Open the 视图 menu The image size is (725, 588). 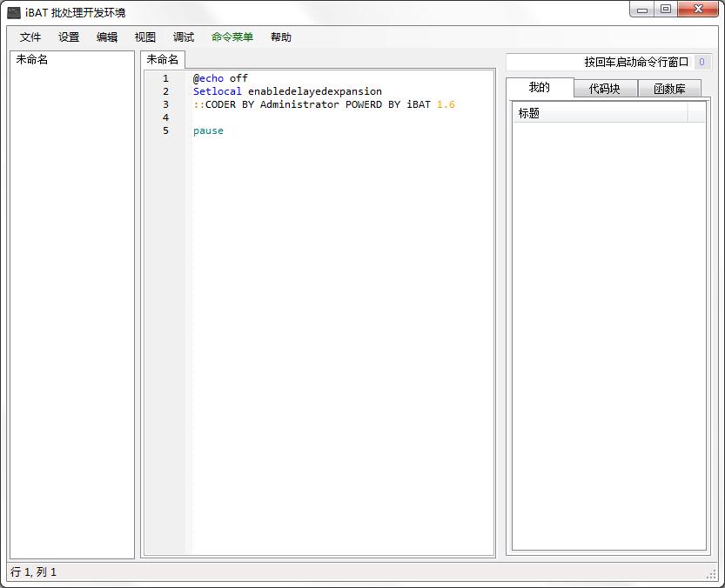[x=145, y=37]
